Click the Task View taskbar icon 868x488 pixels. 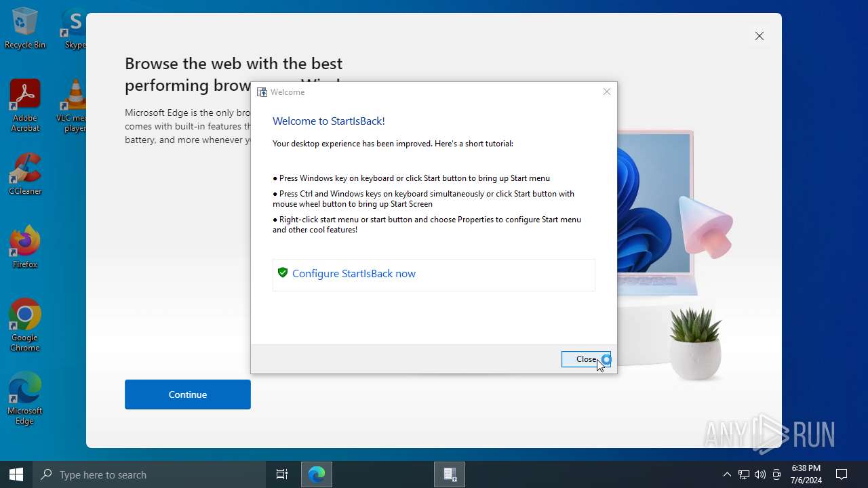tap(282, 474)
